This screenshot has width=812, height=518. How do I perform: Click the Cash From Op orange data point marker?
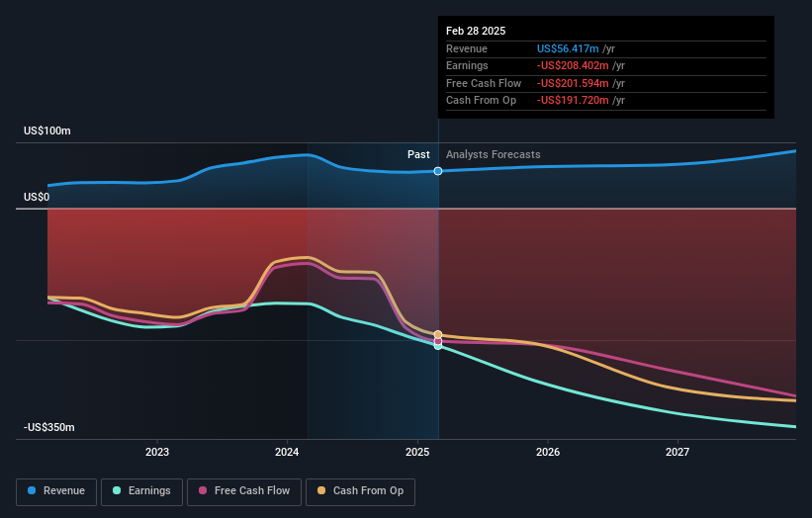pos(438,335)
